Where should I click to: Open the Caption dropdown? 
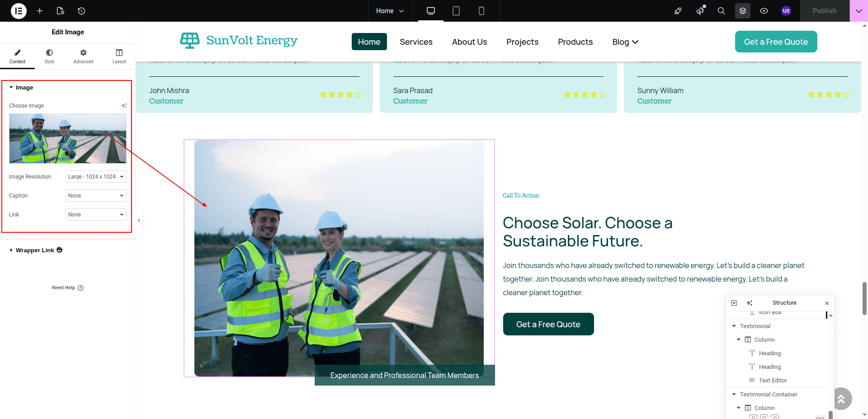pyautogui.click(x=96, y=196)
